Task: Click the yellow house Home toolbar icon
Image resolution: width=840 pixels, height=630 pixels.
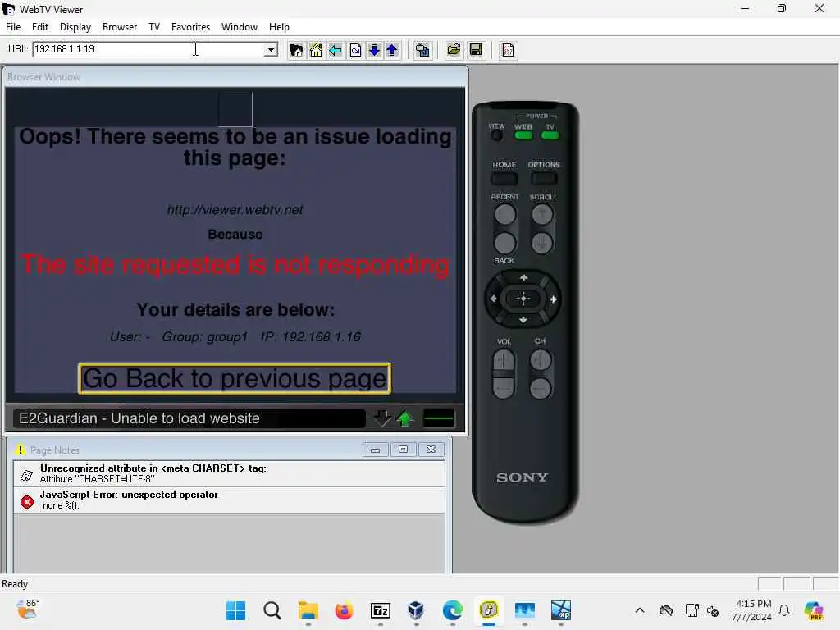Action: (x=316, y=50)
